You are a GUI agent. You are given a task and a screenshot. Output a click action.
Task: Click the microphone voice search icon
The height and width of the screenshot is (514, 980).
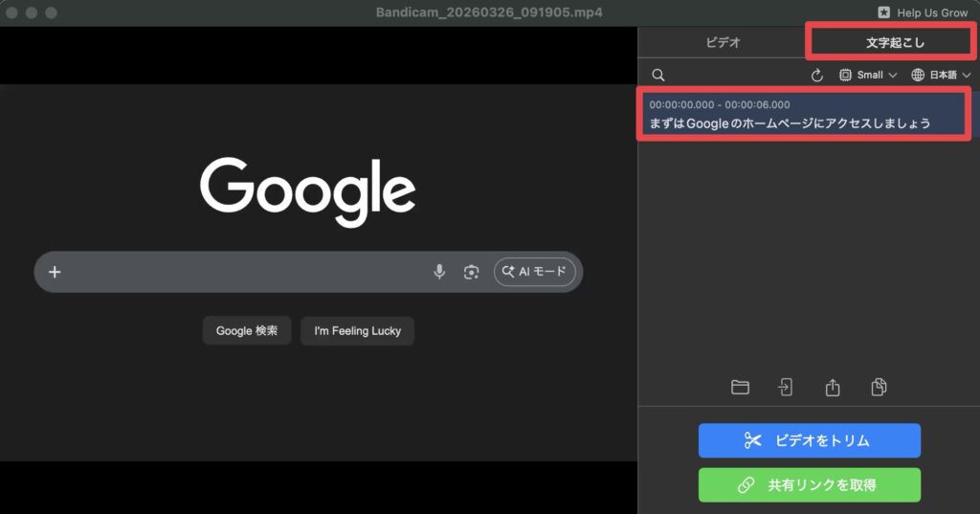point(439,272)
